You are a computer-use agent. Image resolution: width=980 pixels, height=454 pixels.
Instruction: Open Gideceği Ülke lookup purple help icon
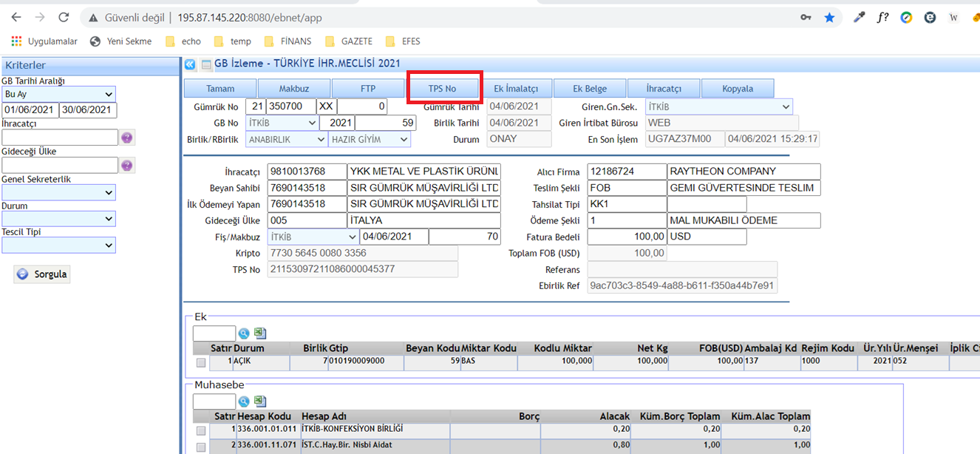coord(127,166)
